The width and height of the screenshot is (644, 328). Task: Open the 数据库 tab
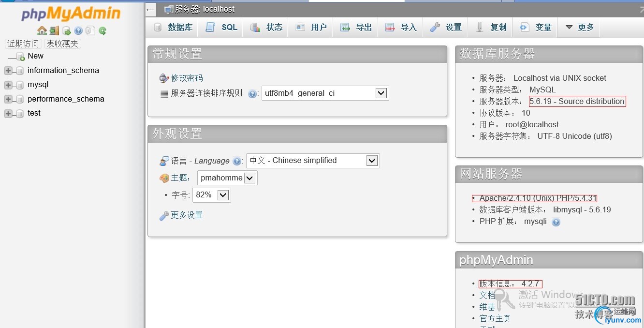pos(173,28)
